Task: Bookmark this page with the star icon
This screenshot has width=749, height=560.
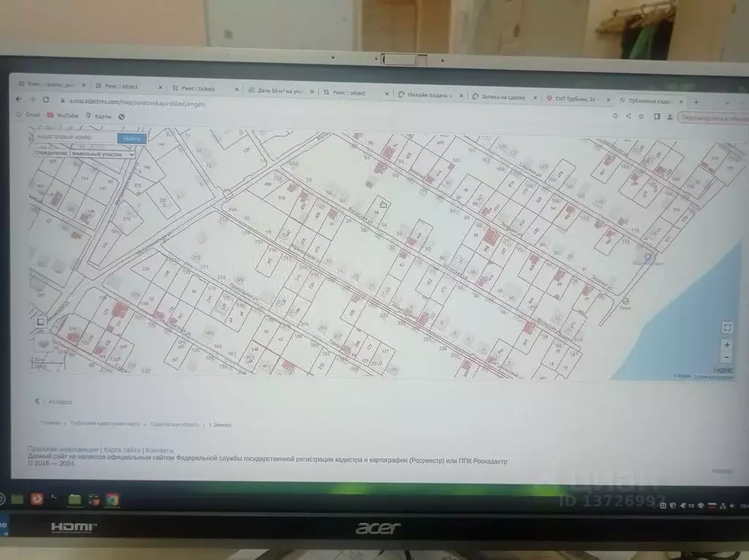Action: [x=640, y=116]
